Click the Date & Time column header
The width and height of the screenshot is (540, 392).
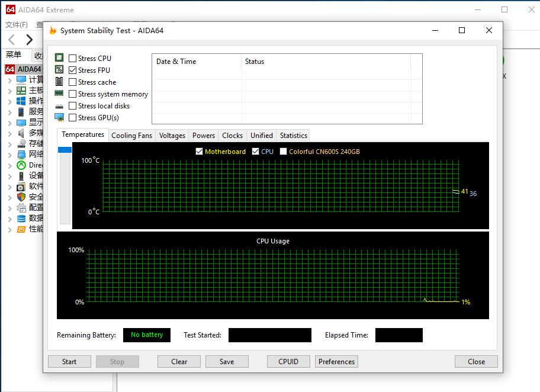click(197, 62)
